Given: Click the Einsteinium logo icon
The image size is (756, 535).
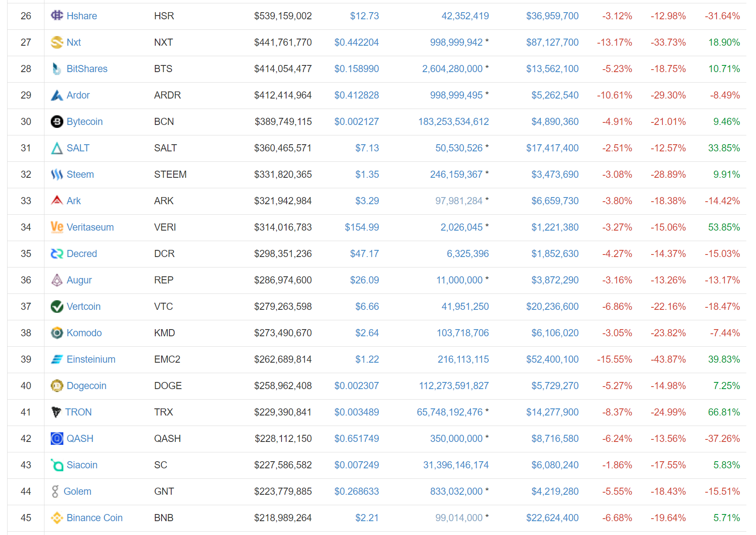Looking at the screenshot, I should 57,359.
